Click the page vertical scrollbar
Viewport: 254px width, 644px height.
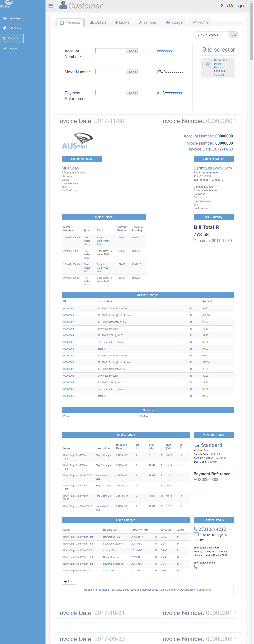click(x=251, y=35)
